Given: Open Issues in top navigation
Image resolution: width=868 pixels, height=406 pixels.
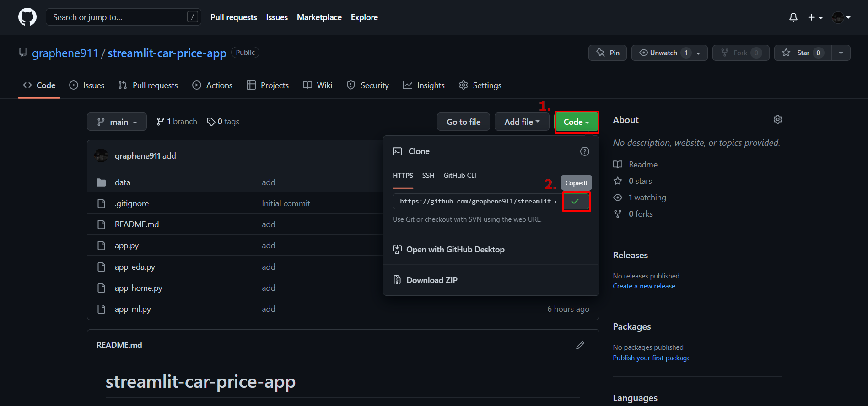Looking at the screenshot, I should (277, 17).
